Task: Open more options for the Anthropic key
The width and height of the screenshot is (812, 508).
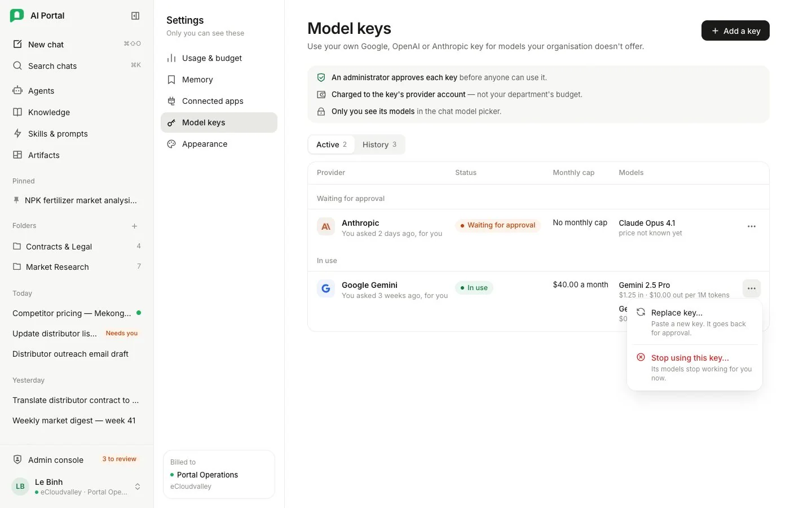Action: point(752,226)
